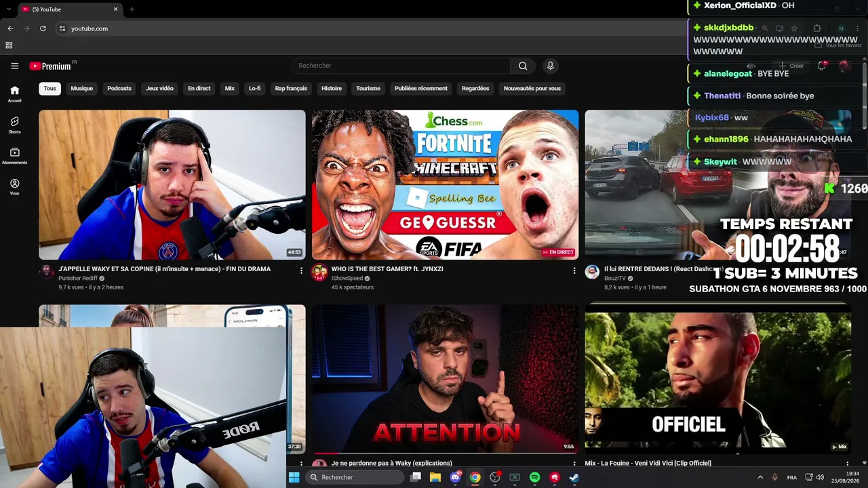Filter by Publiées récemment
868x488 pixels.
tap(421, 88)
